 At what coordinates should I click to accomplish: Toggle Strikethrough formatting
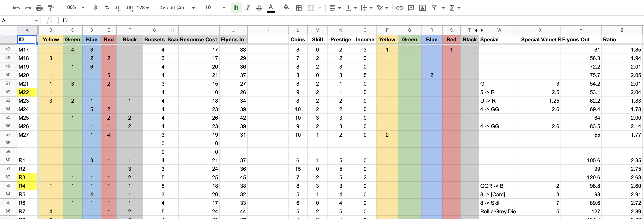click(x=259, y=8)
